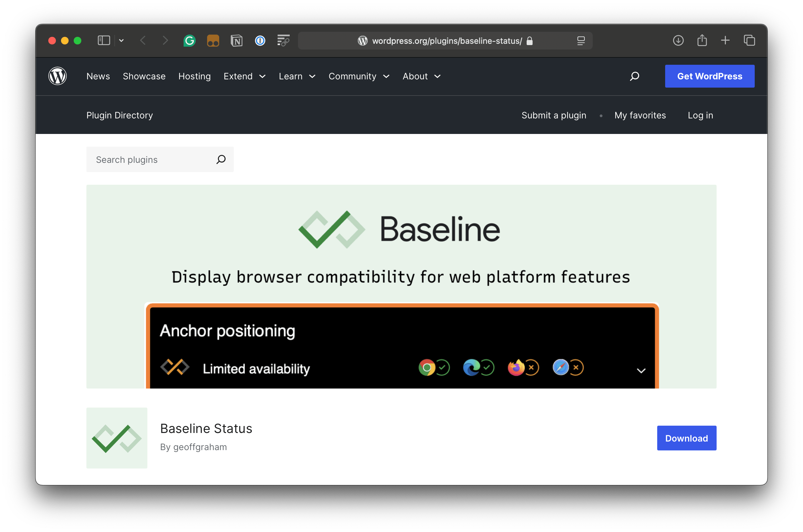Click the Baseline Status plugin thumbnail
803x532 pixels.
pos(117,438)
